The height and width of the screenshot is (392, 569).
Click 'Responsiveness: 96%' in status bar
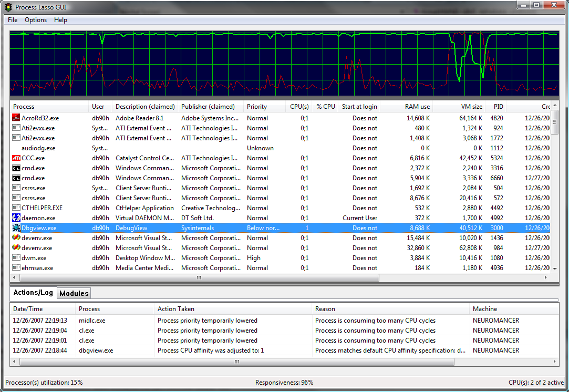pyautogui.click(x=284, y=383)
